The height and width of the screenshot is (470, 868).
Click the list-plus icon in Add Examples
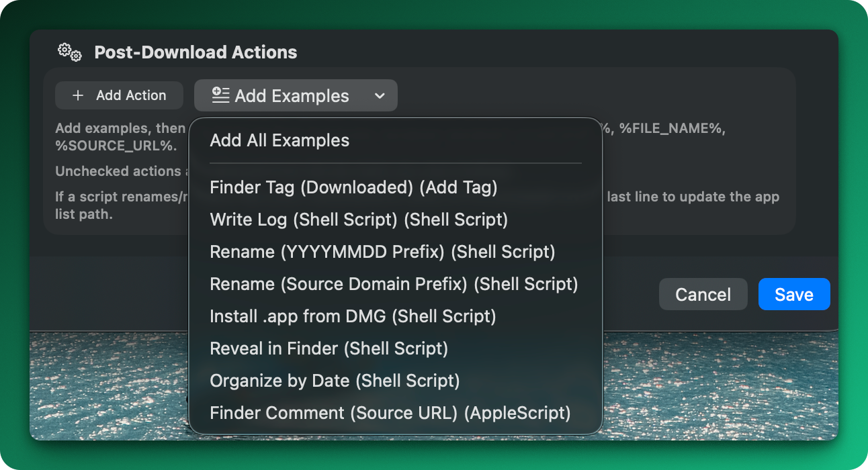coord(220,95)
